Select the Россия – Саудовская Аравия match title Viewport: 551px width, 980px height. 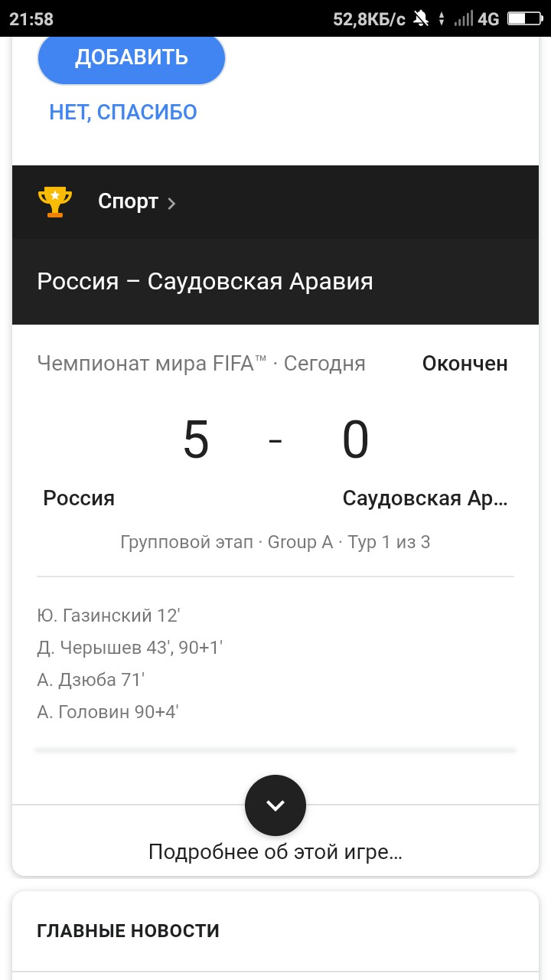point(205,282)
